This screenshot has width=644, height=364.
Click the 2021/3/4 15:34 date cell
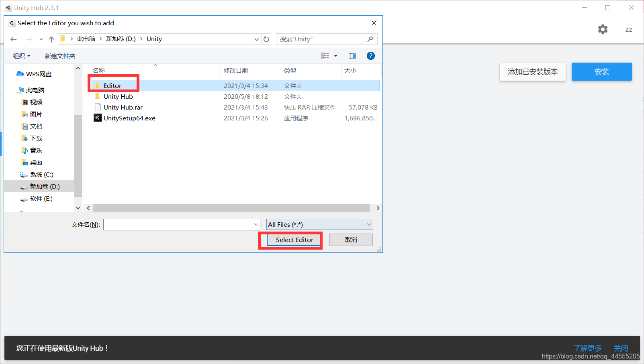tap(246, 85)
